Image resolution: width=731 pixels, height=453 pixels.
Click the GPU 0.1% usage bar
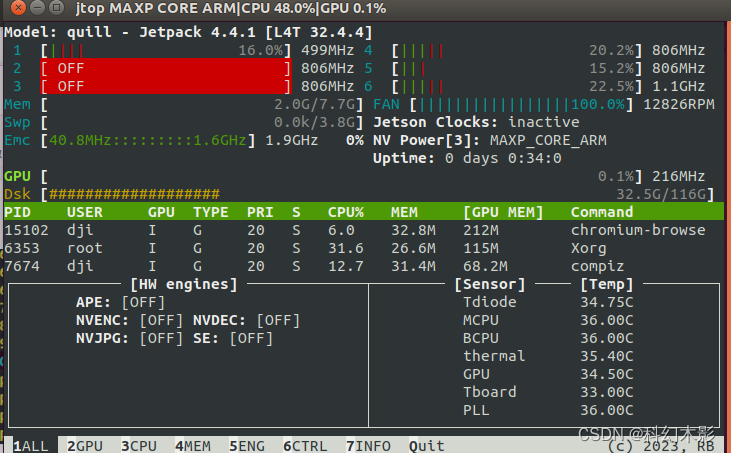click(342, 176)
